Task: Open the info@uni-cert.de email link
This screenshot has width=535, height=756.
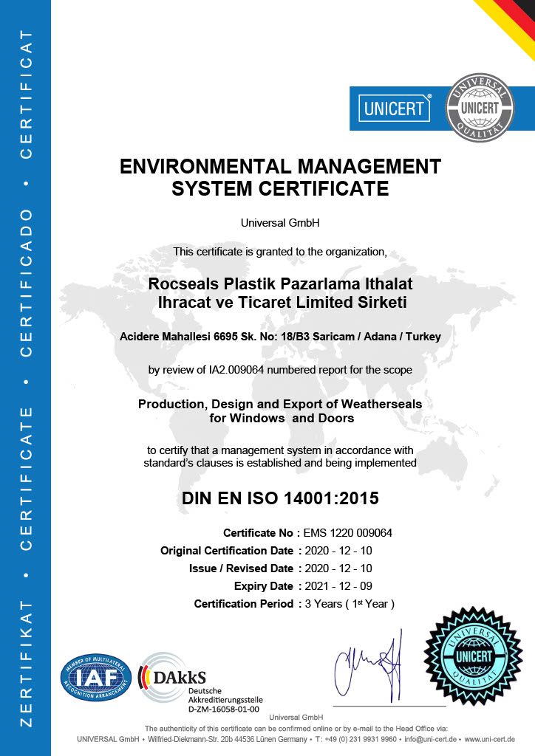Action: click(x=430, y=739)
